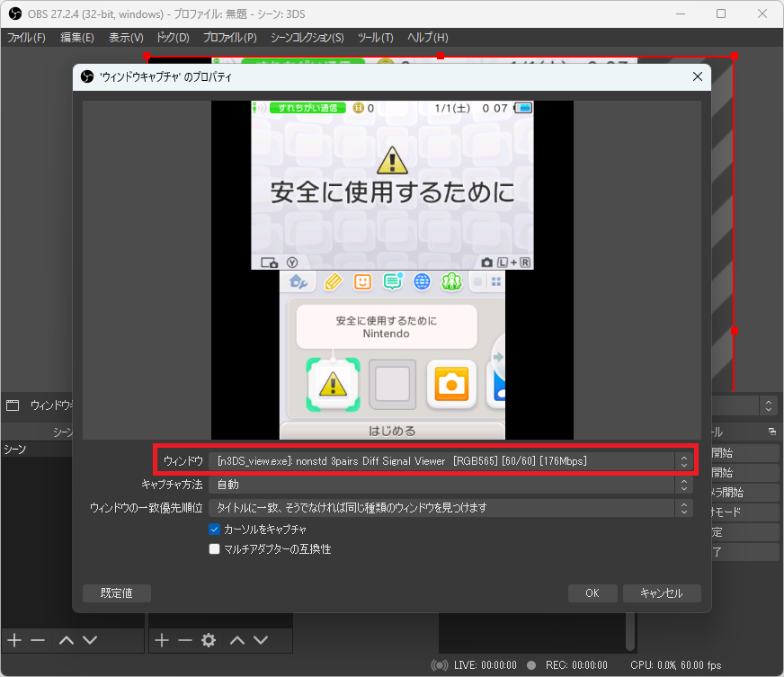Open the 表示(V) menu
Image resolution: width=784 pixels, height=677 pixels.
click(126, 38)
